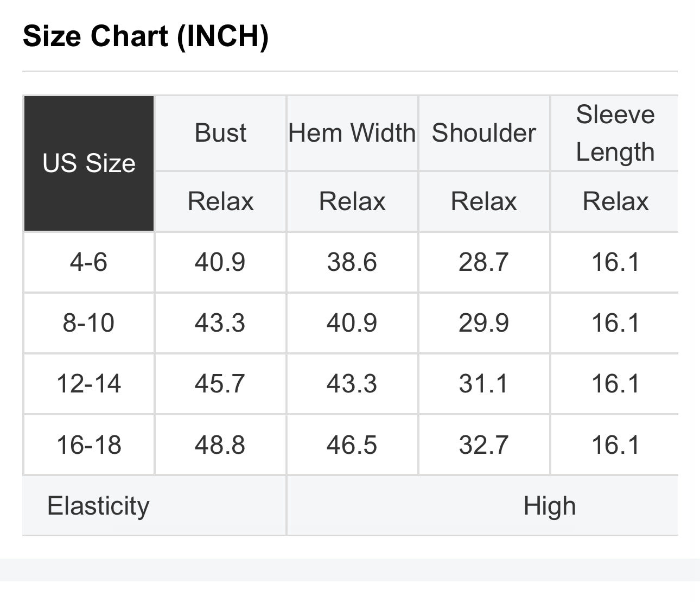
Task: Select the US Size header cell
Action: [x=89, y=163]
